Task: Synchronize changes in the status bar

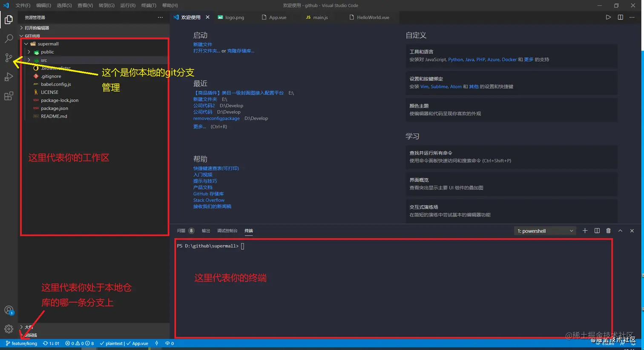Action: tap(51, 343)
